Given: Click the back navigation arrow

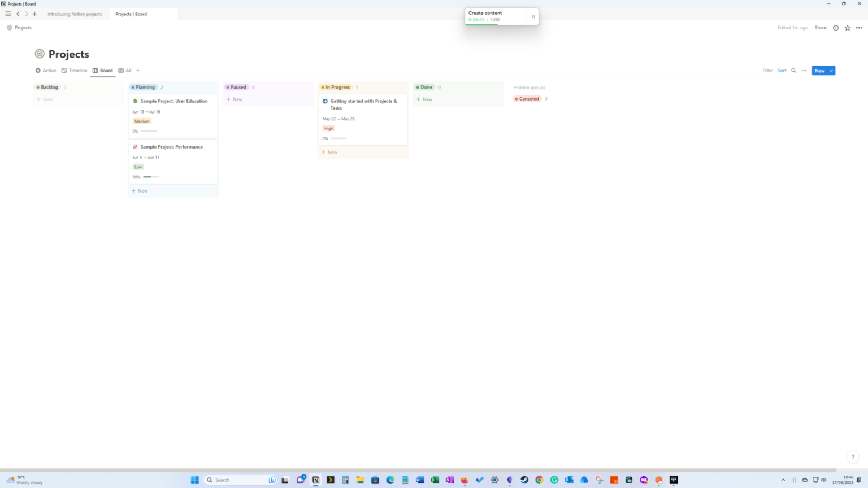Looking at the screenshot, I should (x=18, y=14).
